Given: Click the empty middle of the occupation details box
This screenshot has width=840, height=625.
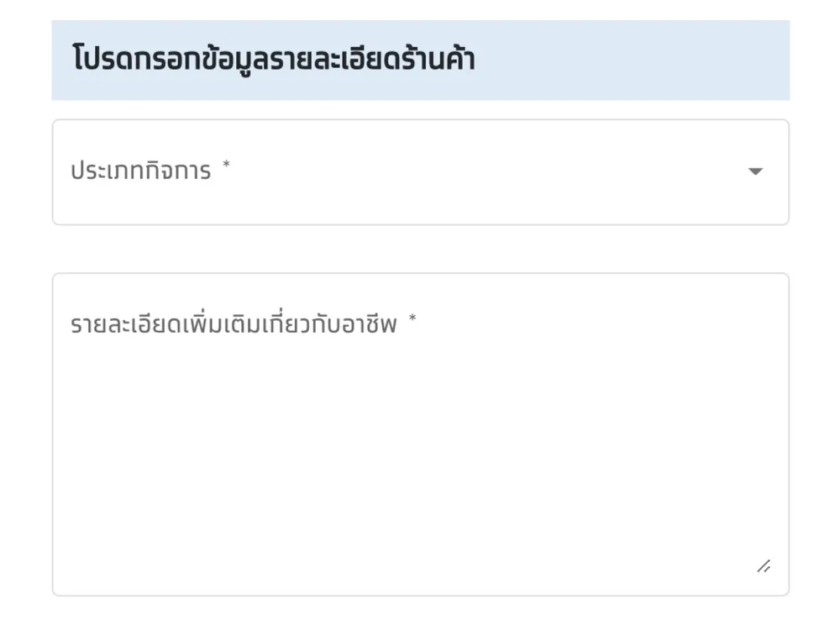Looking at the screenshot, I should (x=421, y=455).
